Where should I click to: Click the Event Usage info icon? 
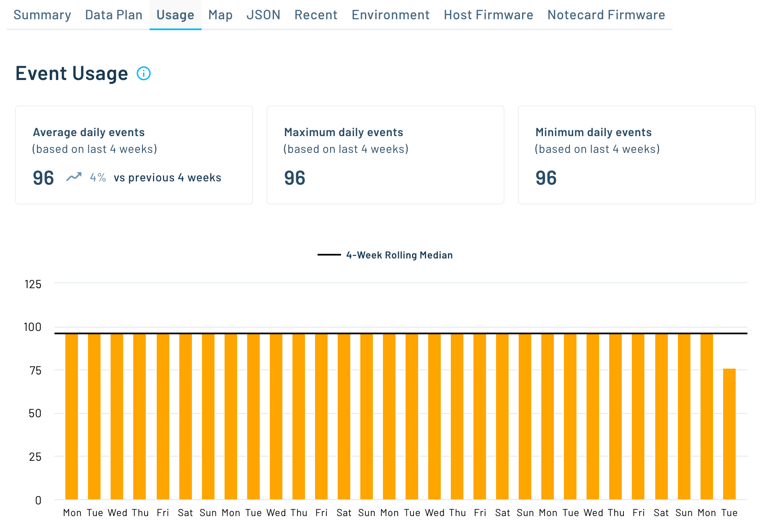pyautogui.click(x=144, y=74)
